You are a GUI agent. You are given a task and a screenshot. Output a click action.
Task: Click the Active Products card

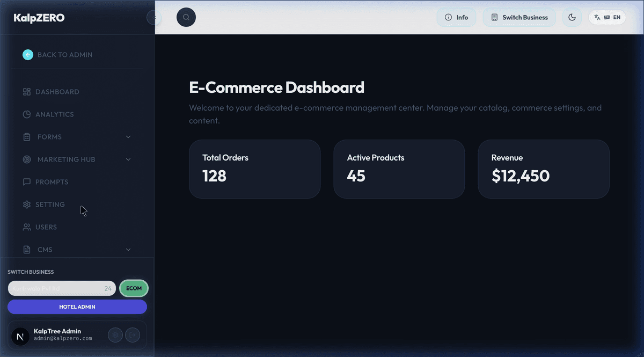[399, 169]
